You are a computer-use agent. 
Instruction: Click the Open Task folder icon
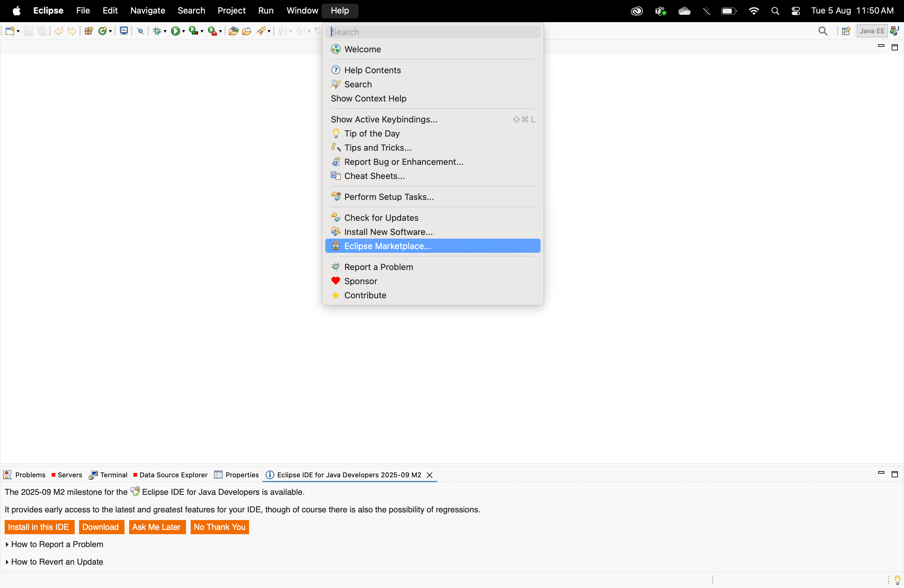coord(247,31)
